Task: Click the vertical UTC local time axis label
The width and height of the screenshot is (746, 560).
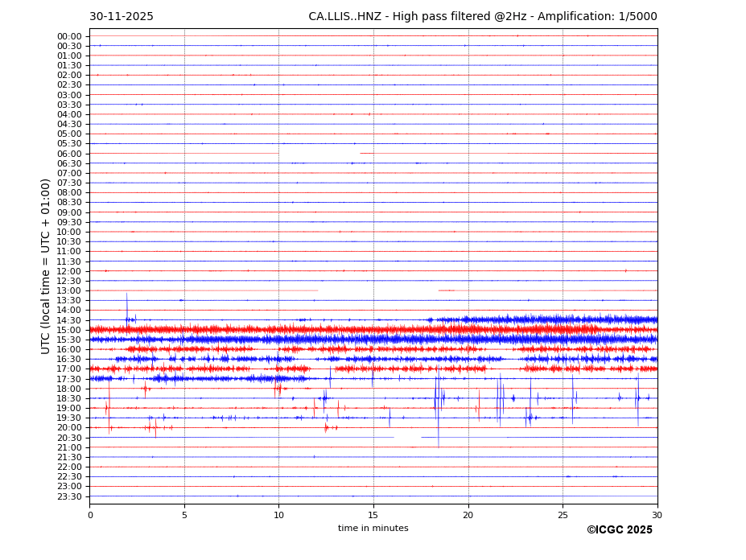Action: pos(46,266)
